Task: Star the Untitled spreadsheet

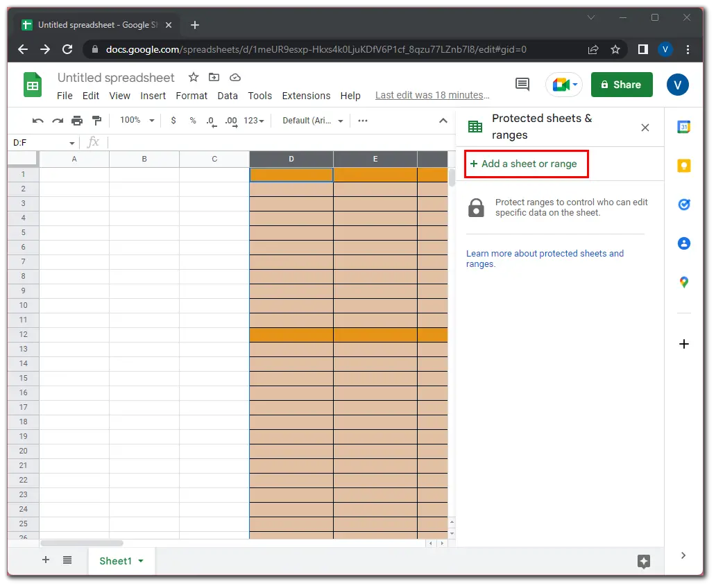Action: click(x=194, y=78)
